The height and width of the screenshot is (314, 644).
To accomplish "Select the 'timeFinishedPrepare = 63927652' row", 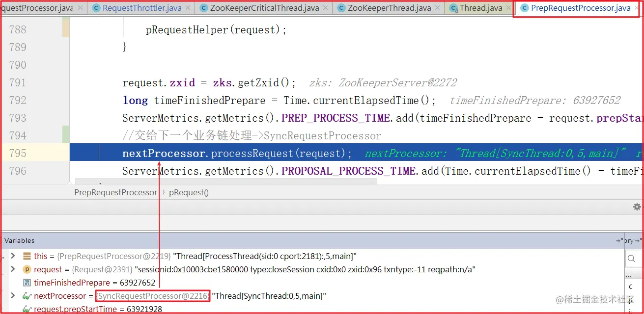I will coord(313,283).
